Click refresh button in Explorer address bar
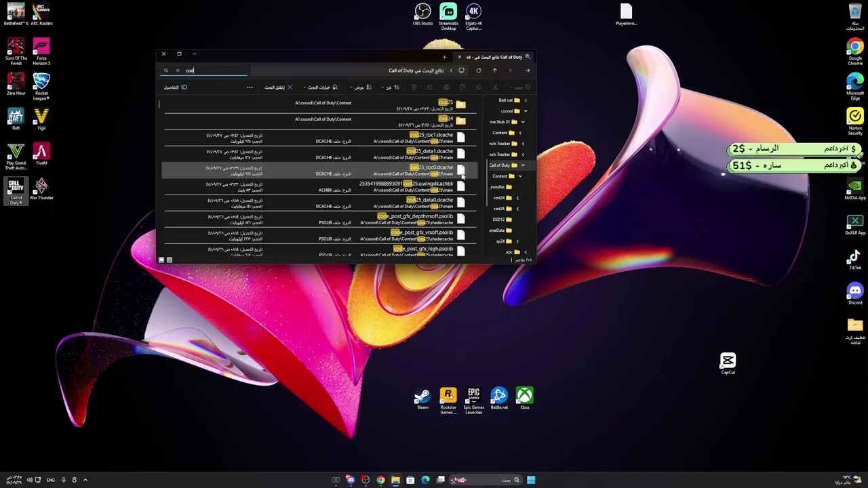Screen dimensions: 868x488 click(x=478, y=70)
